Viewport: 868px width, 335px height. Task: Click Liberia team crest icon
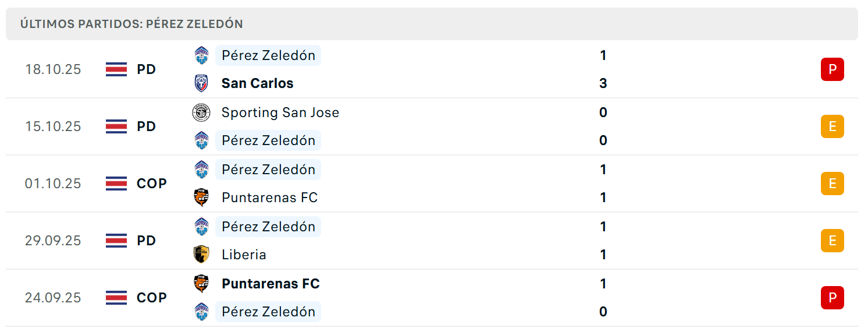click(201, 255)
